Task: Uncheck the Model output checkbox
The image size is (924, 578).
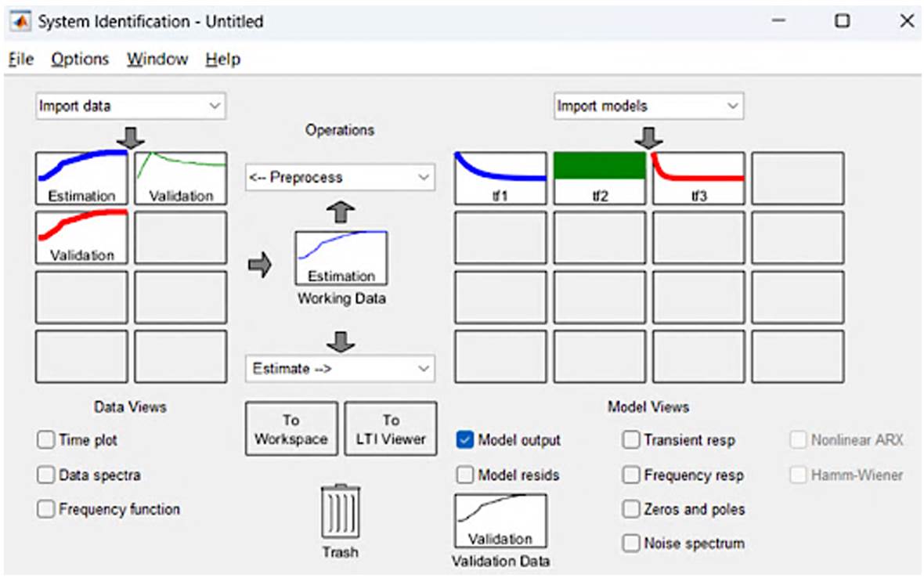Action: (x=465, y=441)
